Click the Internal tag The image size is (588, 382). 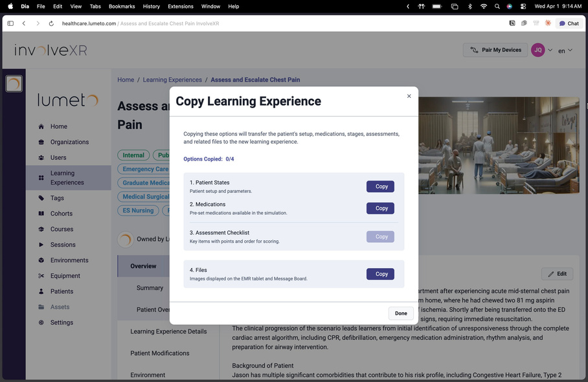pos(133,155)
